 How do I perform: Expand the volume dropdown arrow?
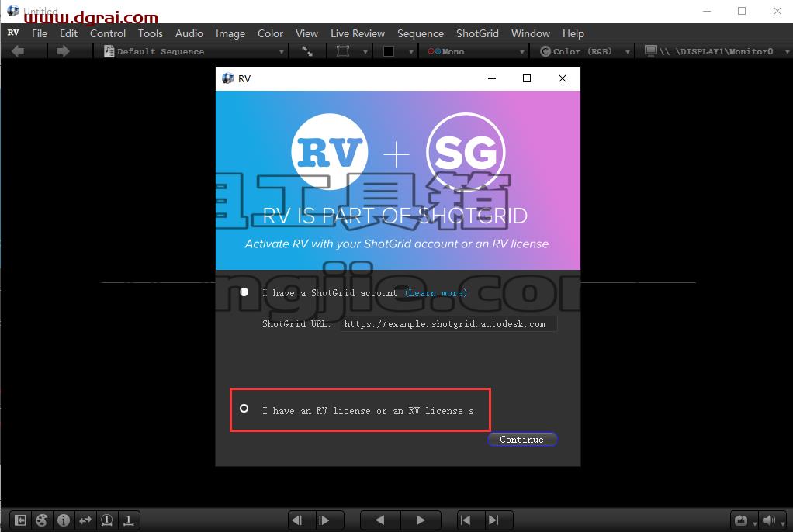pos(782,523)
